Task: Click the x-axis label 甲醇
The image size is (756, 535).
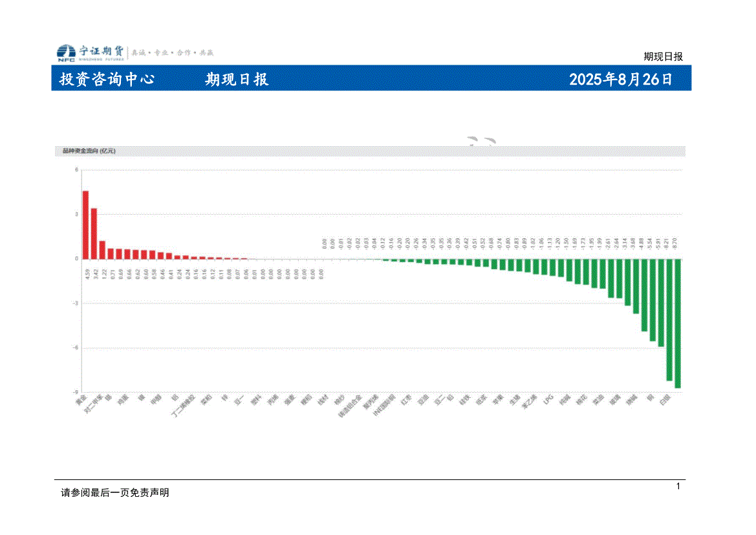Action: [156, 399]
